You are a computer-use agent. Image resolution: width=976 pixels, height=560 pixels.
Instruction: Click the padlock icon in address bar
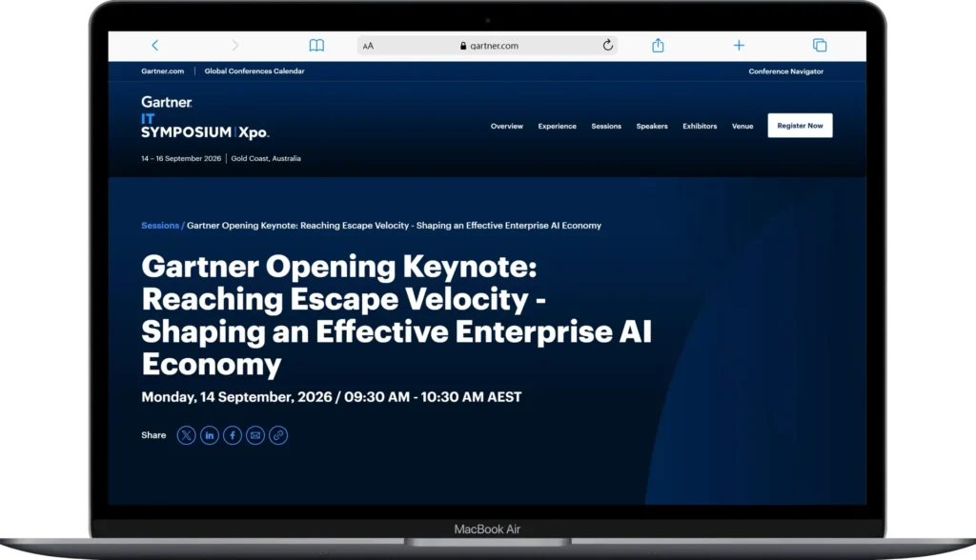463,46
